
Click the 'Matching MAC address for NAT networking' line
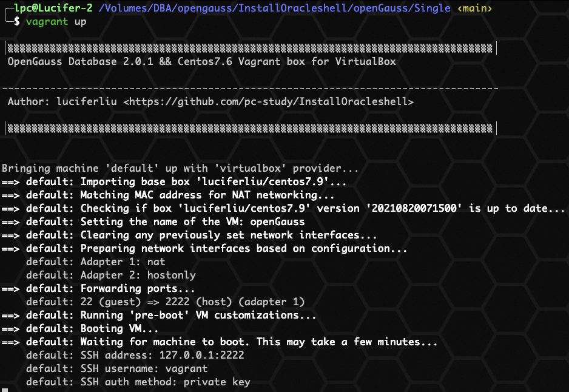(168, 195)
